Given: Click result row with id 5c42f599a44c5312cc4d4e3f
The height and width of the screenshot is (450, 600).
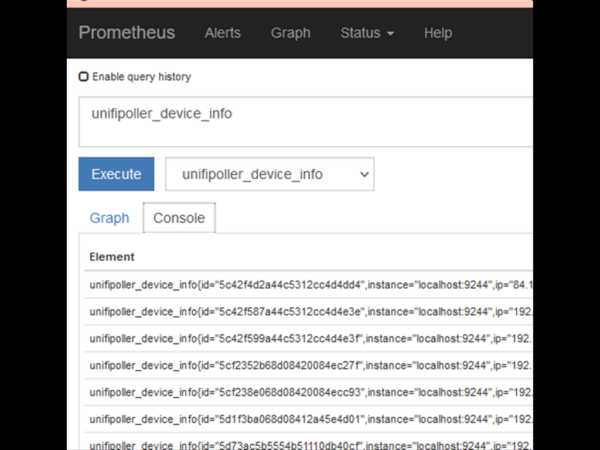Looking at the screenshot, I should [x=308, y=338].
